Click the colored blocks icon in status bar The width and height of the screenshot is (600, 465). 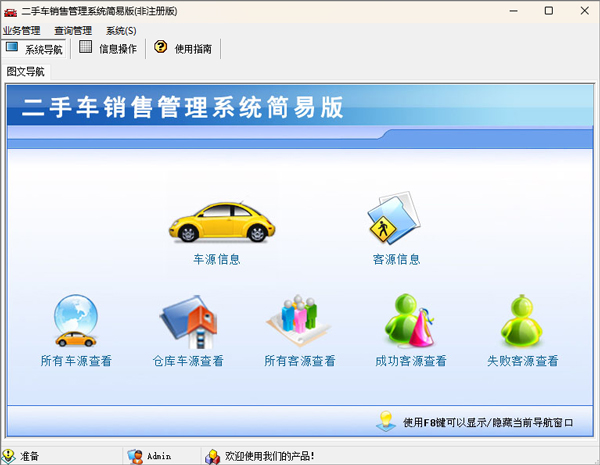(212, 456)
